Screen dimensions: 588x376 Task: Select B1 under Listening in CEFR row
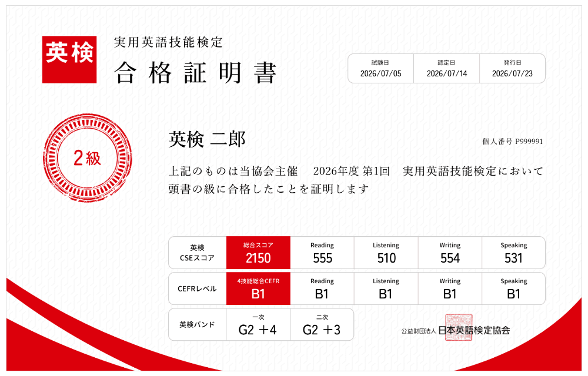(386, 294)
